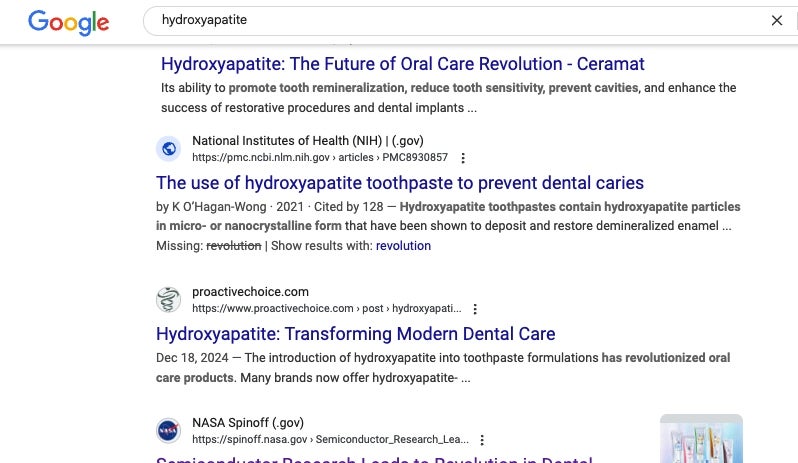Open the Semiconductor Research Leads to Revolution result

[374, 459]
